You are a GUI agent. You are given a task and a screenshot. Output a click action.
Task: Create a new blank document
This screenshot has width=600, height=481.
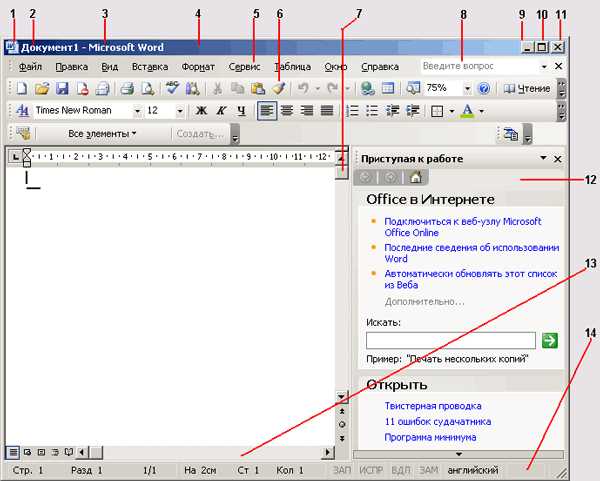22,89
